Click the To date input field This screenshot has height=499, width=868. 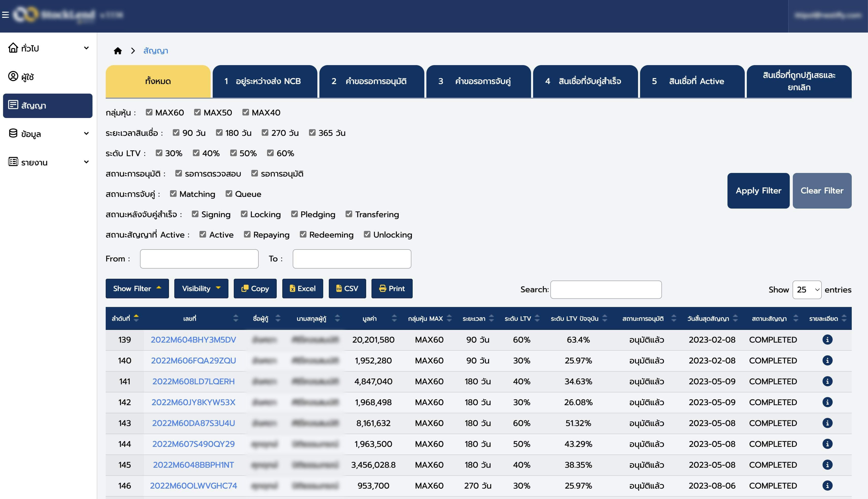tap(352, 259)
